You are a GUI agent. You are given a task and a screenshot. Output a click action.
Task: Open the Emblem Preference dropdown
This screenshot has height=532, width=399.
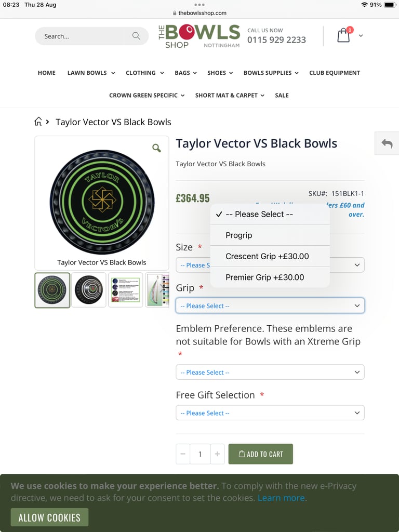270,372
